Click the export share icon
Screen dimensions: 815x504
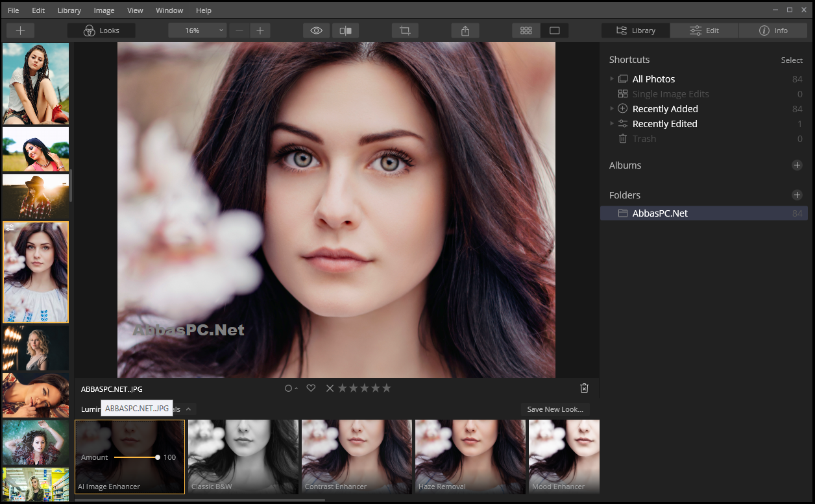tap(465, 30)
